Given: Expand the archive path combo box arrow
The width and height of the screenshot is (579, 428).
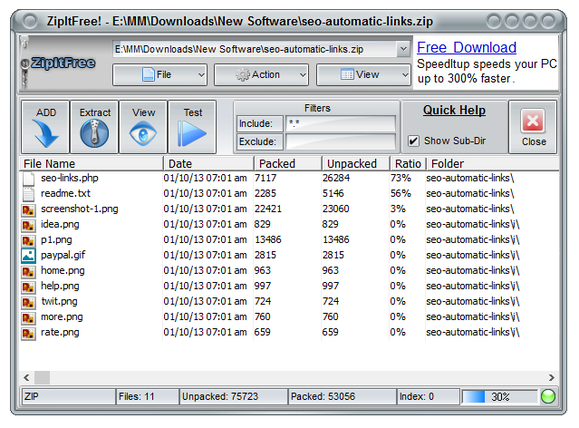Looking at the screenshot, I should tap(404, 49).
